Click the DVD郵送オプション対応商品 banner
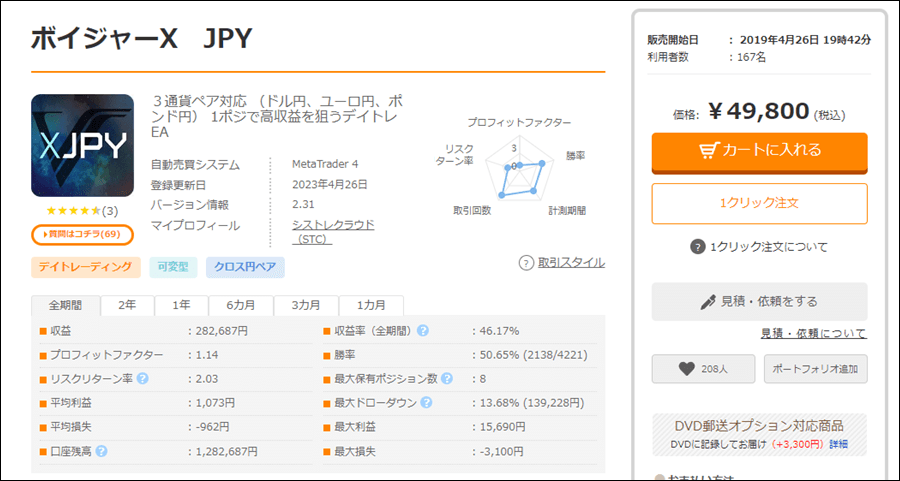Screen dimensions: 900x481 (x=759, y=435)
